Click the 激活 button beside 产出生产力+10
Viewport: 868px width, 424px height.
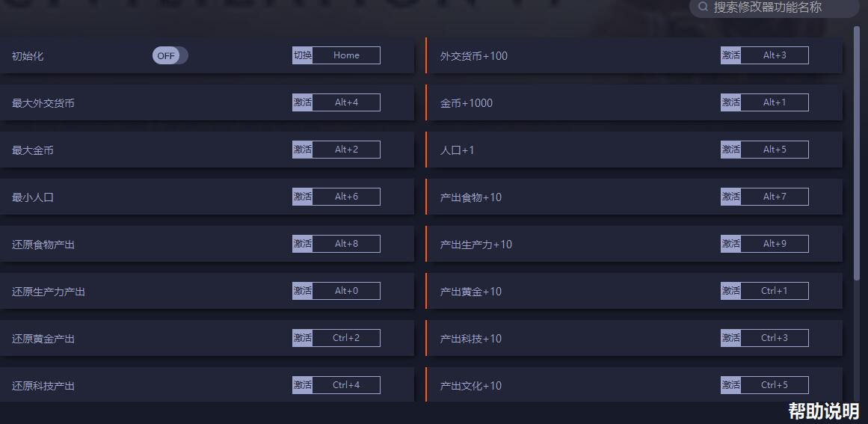coord(730,244)
